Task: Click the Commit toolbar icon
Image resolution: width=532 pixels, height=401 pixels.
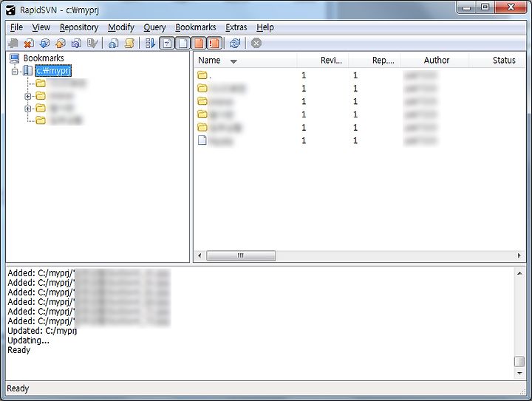Action: [61, 43]
